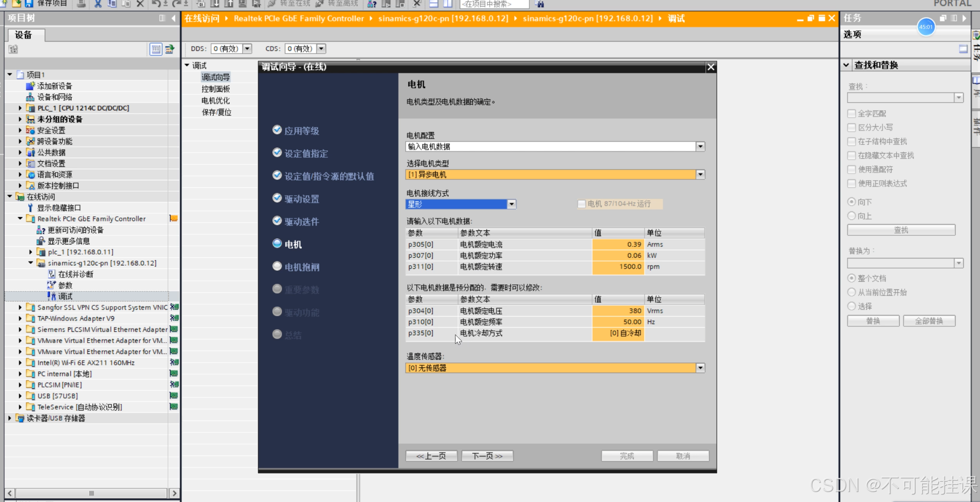Open the temperature sensor dropdown
The image size is (980, 502).
pyautogui.click(x=700, y=368)
